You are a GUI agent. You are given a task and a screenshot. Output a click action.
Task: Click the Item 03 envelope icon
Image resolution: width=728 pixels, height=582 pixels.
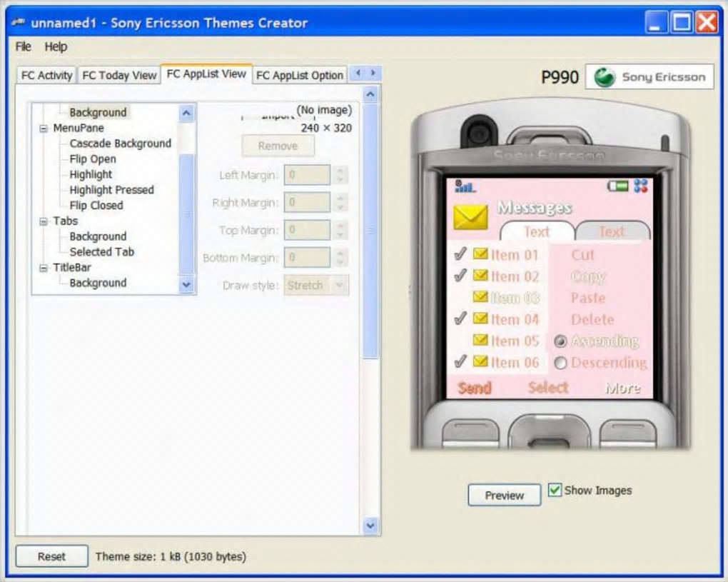pos(480,297)
